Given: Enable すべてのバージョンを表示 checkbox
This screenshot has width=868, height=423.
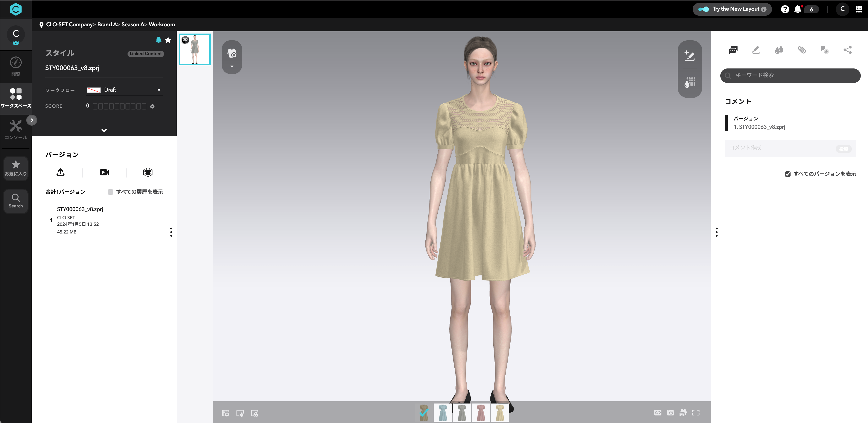Looking at the screenshot, I should tap(788, 174).
